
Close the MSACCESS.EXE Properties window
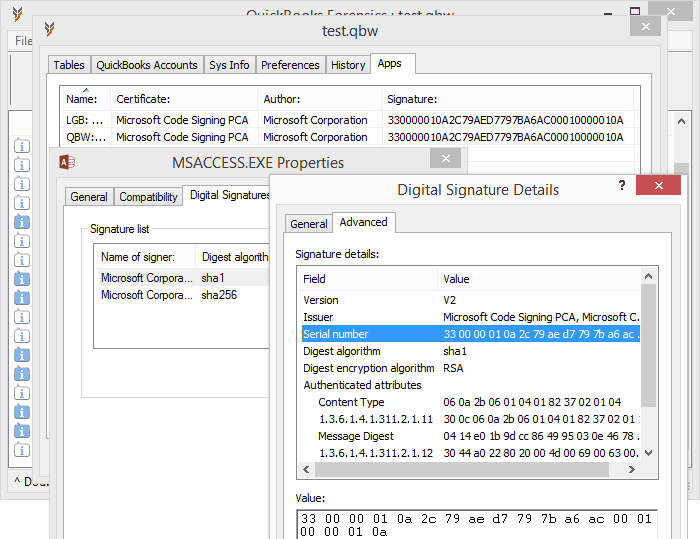[x=446, y=159]
